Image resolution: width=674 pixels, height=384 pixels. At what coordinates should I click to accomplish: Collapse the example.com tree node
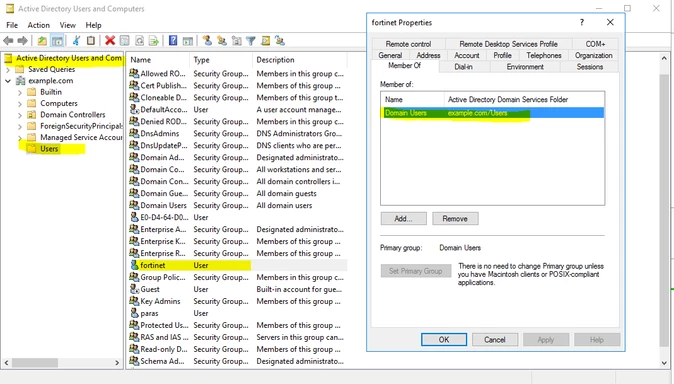tap(8, 81)
